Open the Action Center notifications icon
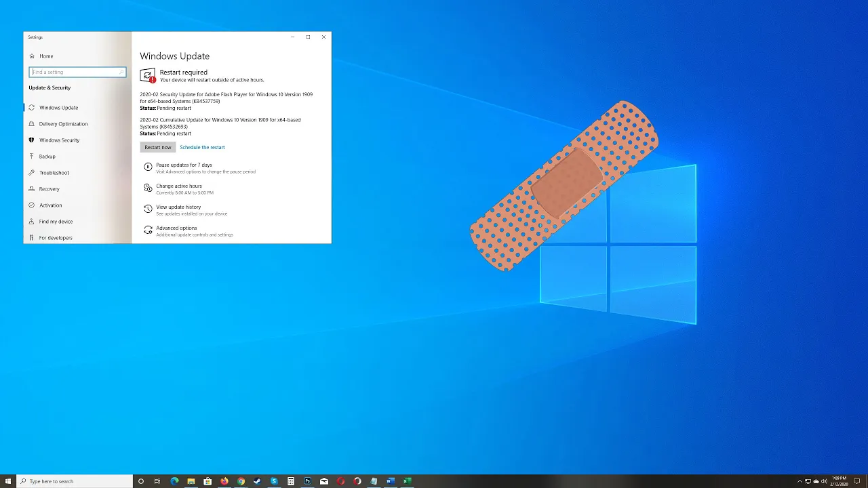Image resolution: width=868 pixels, height=488 pixels. pos(856,481)
